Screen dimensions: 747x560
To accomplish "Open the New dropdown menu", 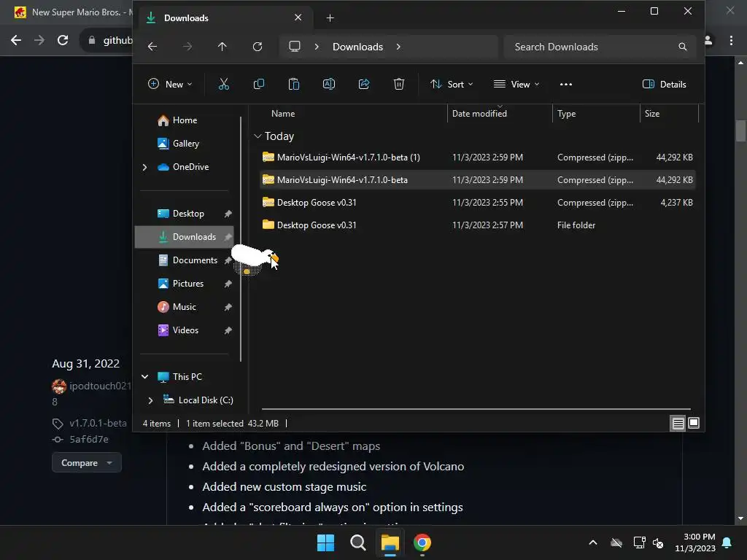I will tap(170, 85).
